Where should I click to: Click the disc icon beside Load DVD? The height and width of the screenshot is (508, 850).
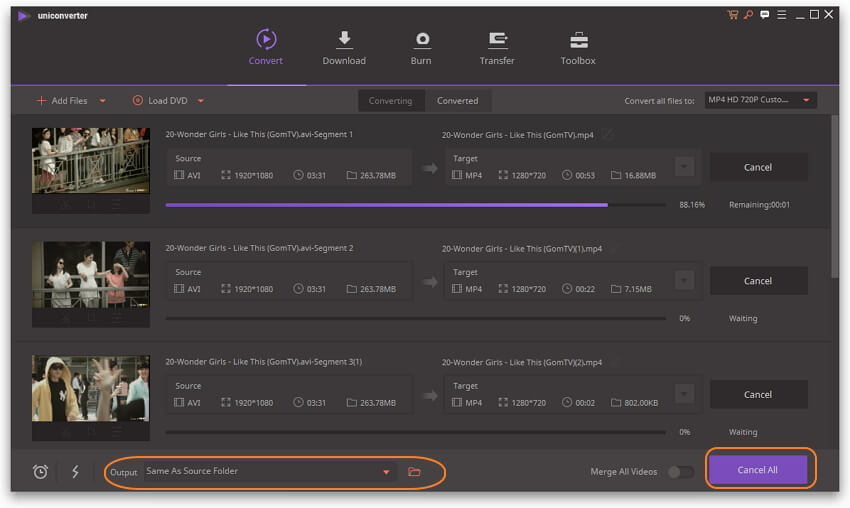(138, 100)
